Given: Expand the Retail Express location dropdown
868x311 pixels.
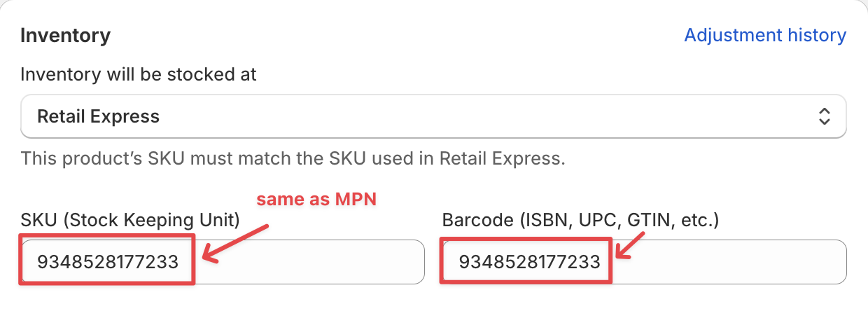Looking at the screenshot, I should (x=433, y=116).
